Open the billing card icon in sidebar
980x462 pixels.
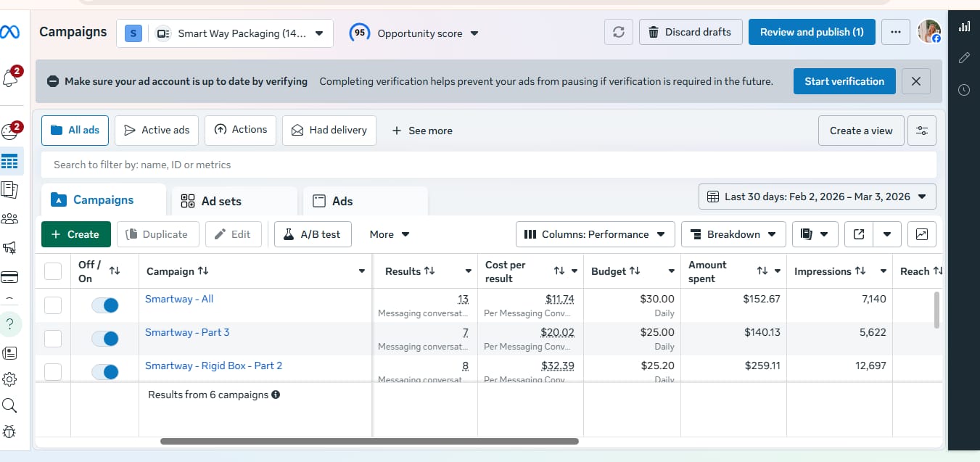[10, 277]
